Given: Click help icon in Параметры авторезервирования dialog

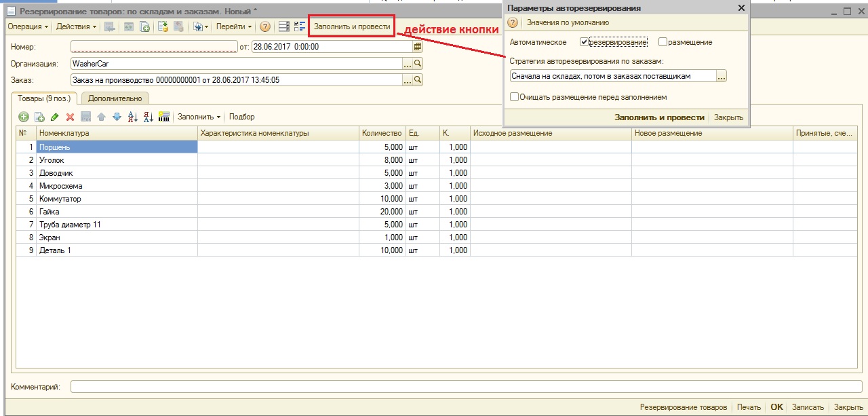Looking at the screenshot, I should point(513,23).
